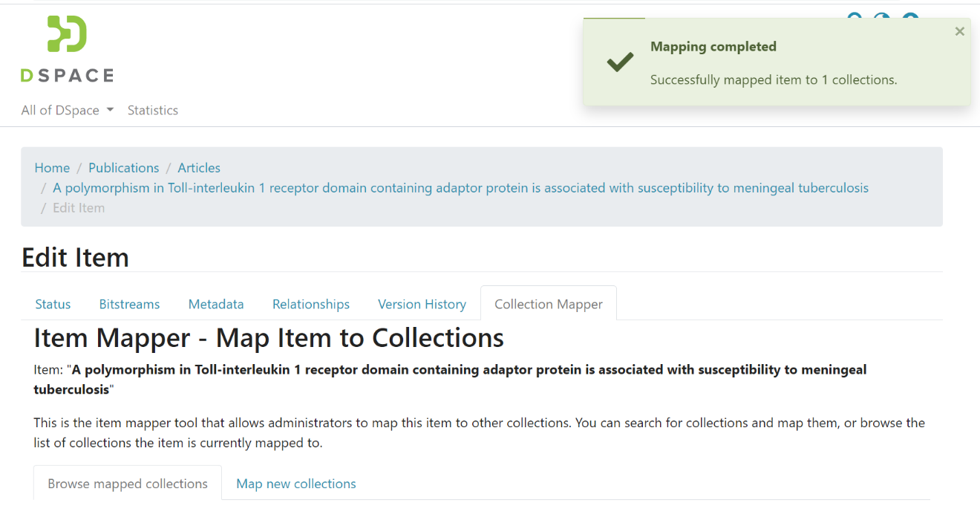Click the Edit Item breadcrumb entry

tap(79, 208)
